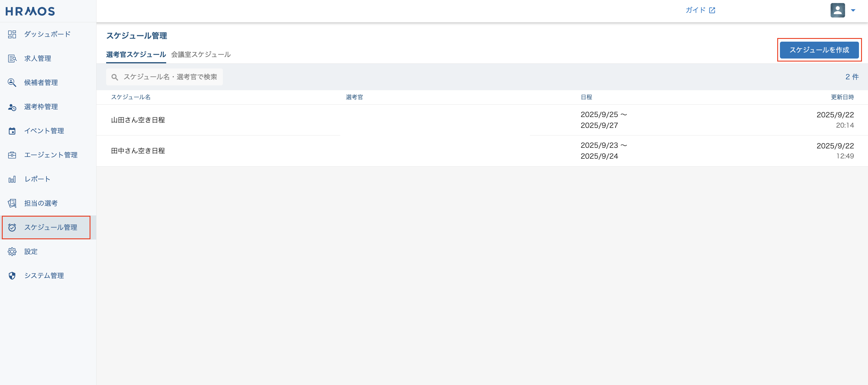This screenshot has height=385, width=868.
Task: Expand the user account dropdown arrow
Action: click(853, 11)
